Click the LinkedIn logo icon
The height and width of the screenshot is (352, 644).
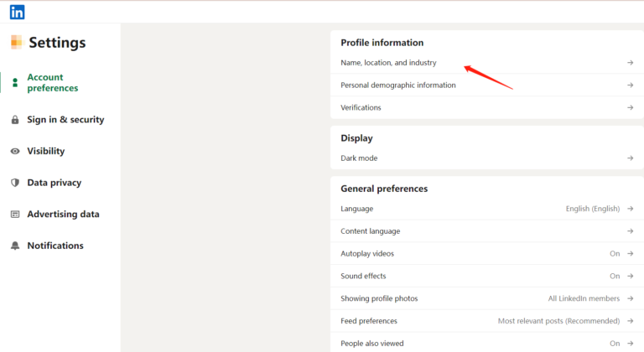(x=17, y=12)
